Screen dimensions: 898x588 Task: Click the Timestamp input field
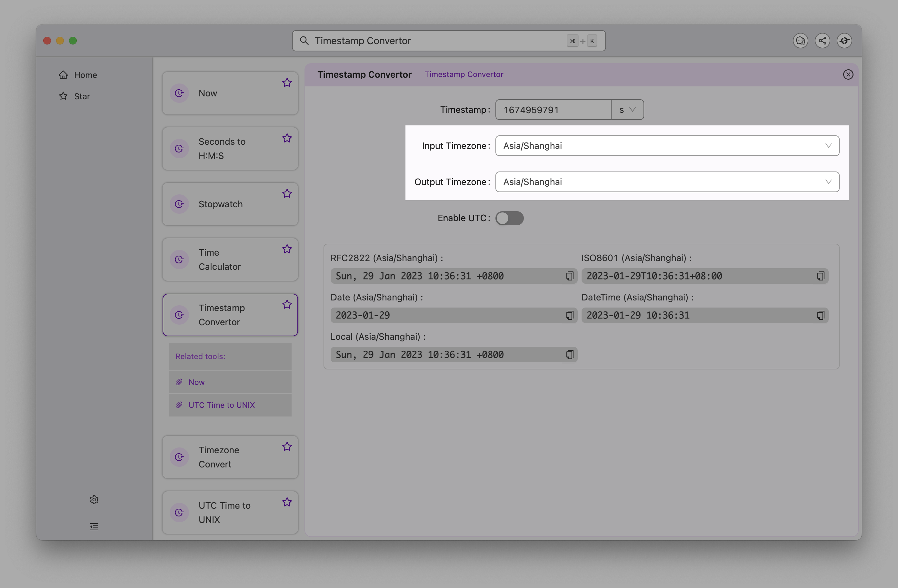coord(553,110)
